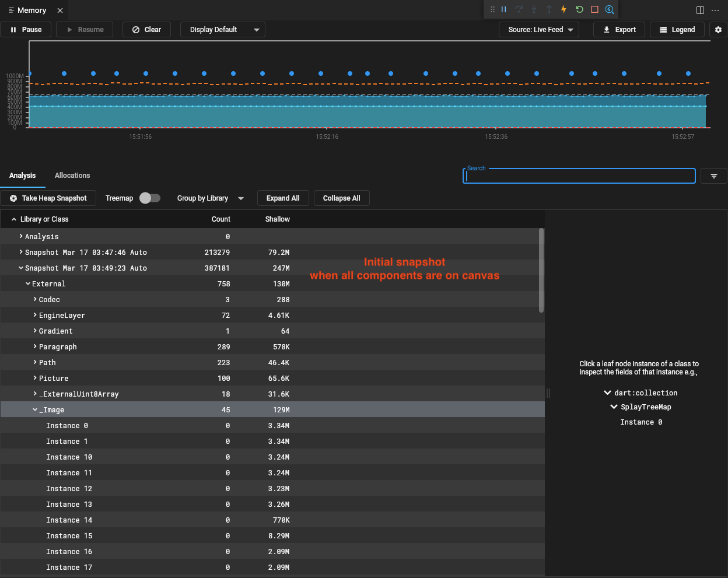This screenshot has width=728, height=578.
Task: Focus the Search input field
Action: [579, 176]
